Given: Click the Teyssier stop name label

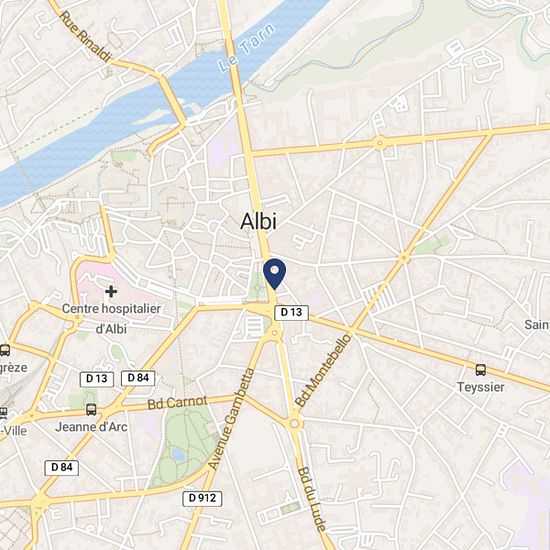Looking at the screenshot, I should (x=481, y=387).
